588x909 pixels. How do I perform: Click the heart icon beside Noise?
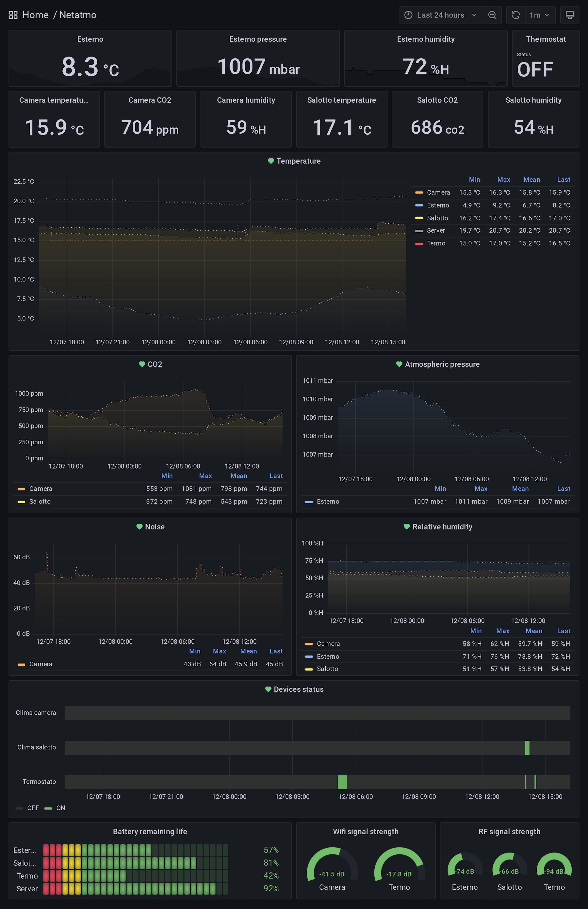(139, 527)
